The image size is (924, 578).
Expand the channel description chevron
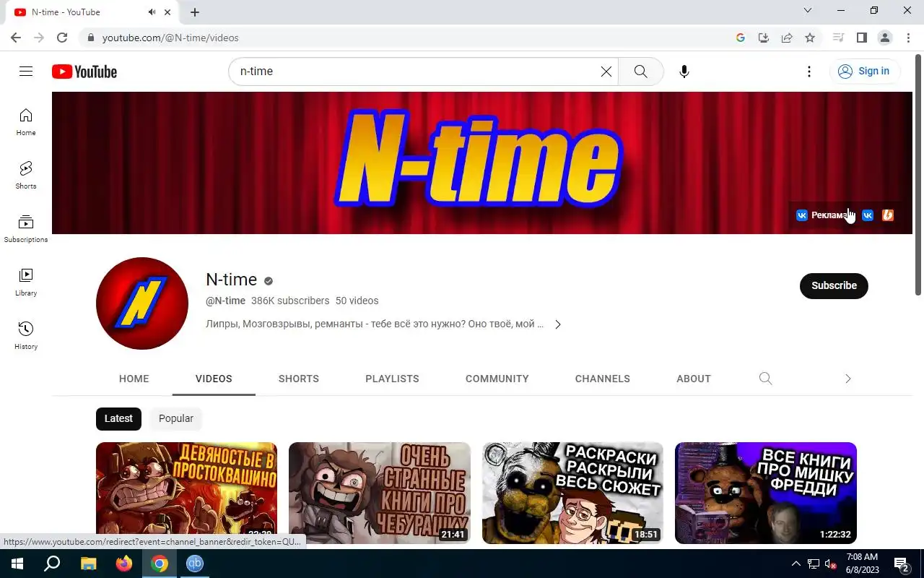click(557, 324)
